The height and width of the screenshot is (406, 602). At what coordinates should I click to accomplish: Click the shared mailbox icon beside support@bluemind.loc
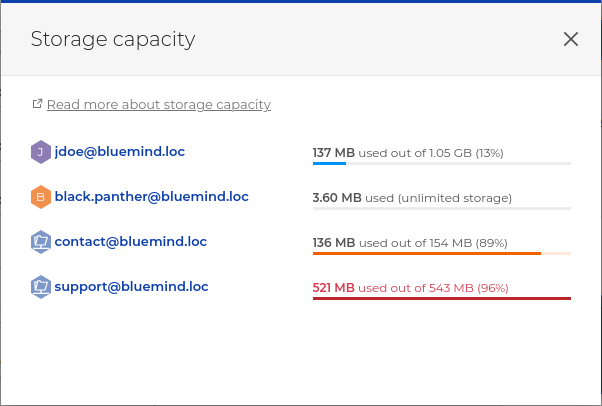point(41,287)
